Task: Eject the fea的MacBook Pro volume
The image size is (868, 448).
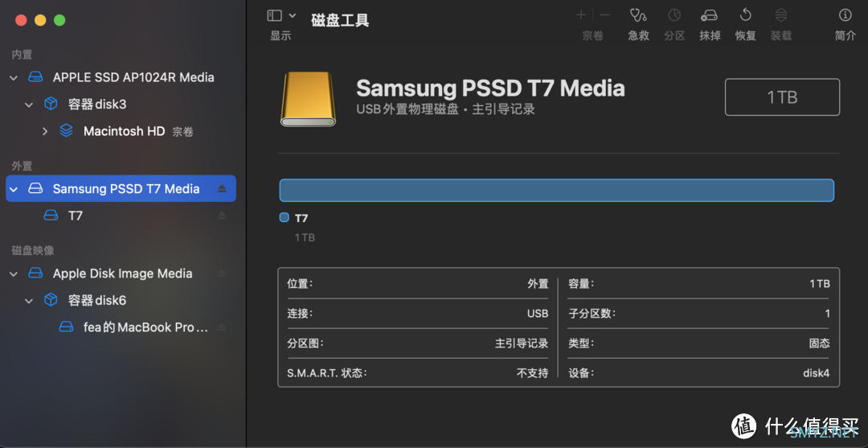Action: click(x=222, y=327)
